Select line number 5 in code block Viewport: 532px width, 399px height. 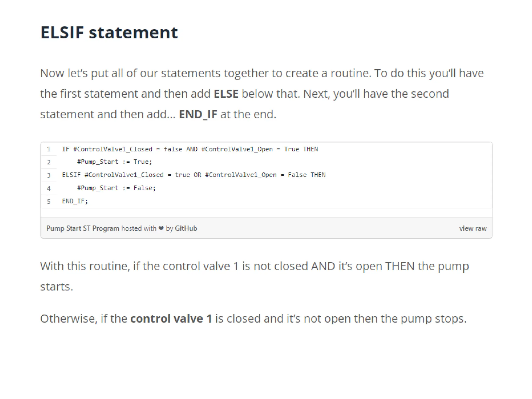pos(49,201)
